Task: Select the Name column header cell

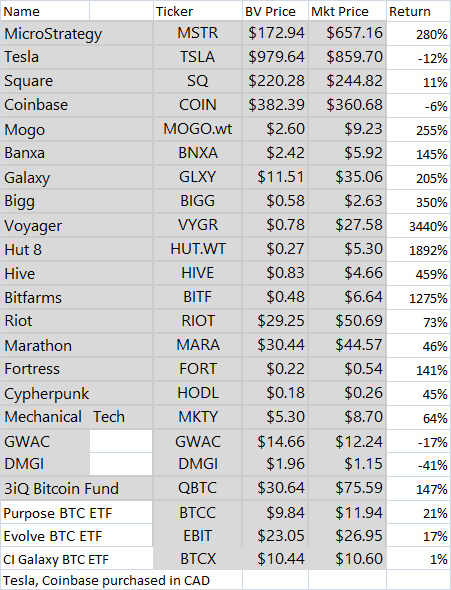Action: [x=45, y=11]
